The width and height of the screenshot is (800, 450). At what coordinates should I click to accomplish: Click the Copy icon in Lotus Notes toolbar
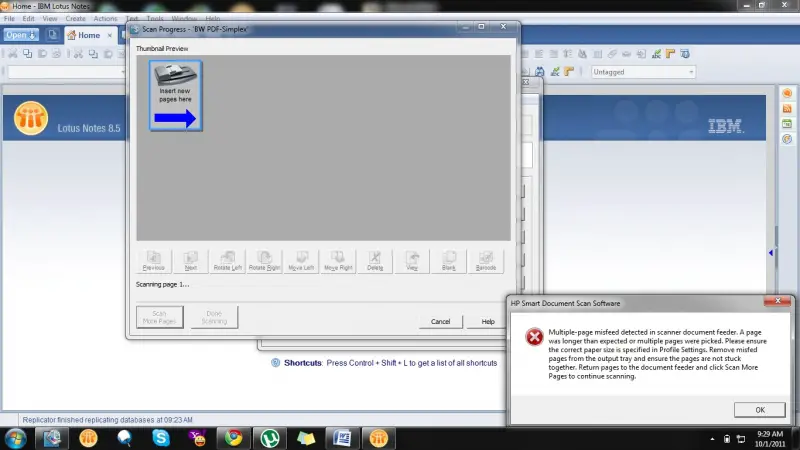click(28, 54)
